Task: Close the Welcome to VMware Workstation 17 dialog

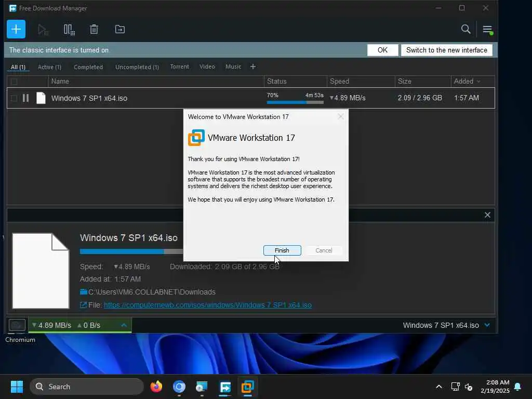Action: click(x=341, y=117)
